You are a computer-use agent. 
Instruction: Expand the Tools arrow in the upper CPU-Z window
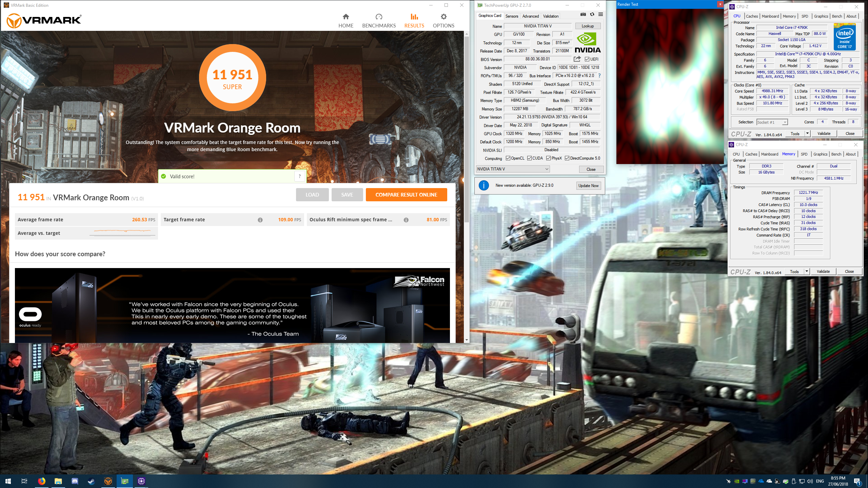pyautogui.click(x=807, y=134)
